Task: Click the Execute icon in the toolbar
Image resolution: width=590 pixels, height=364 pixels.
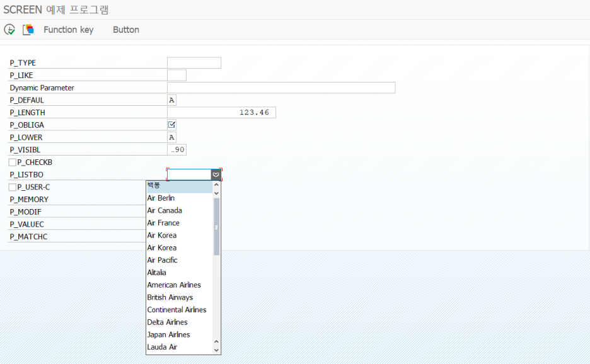Action: pos(9,29)
